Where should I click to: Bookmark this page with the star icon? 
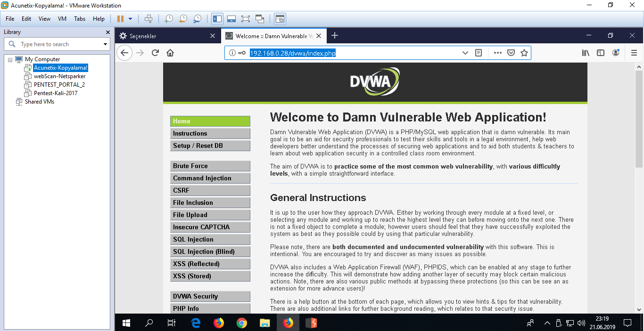524,53
